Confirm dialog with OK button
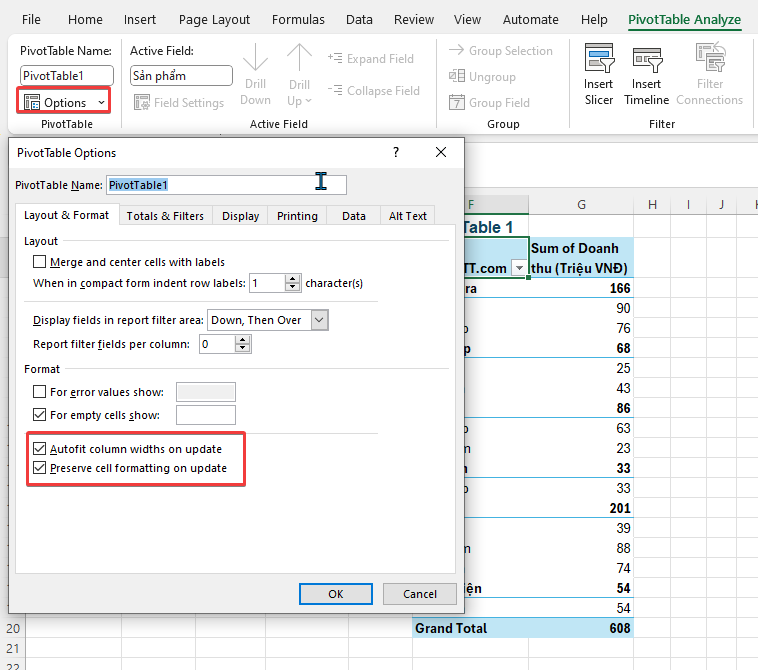Image resolution: width=758 pixels, height=670 pixels. tap(335, 594)
